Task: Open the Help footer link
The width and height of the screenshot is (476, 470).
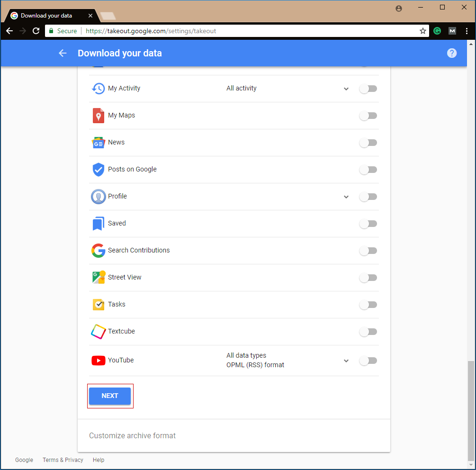Action: coord(99,460)
